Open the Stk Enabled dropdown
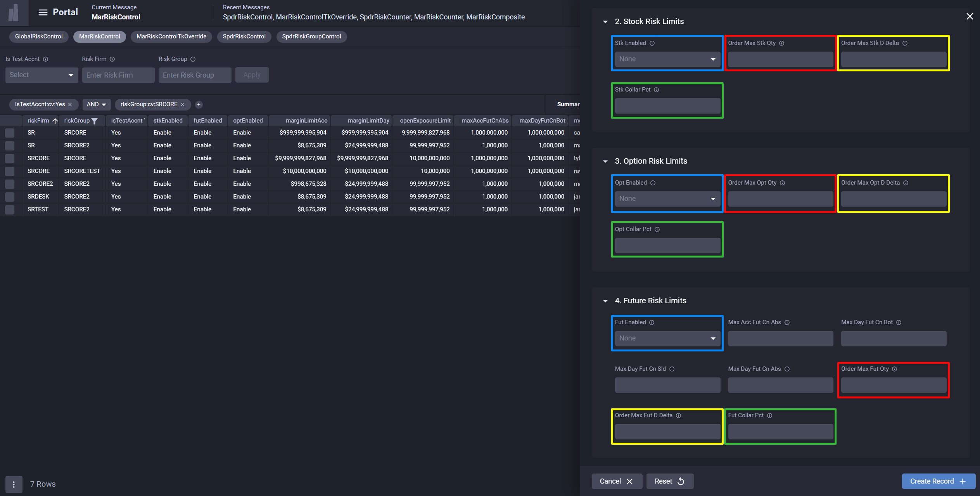Image resolution: width=980 pixels, height=496 pixels. click(x=667, y=59)
